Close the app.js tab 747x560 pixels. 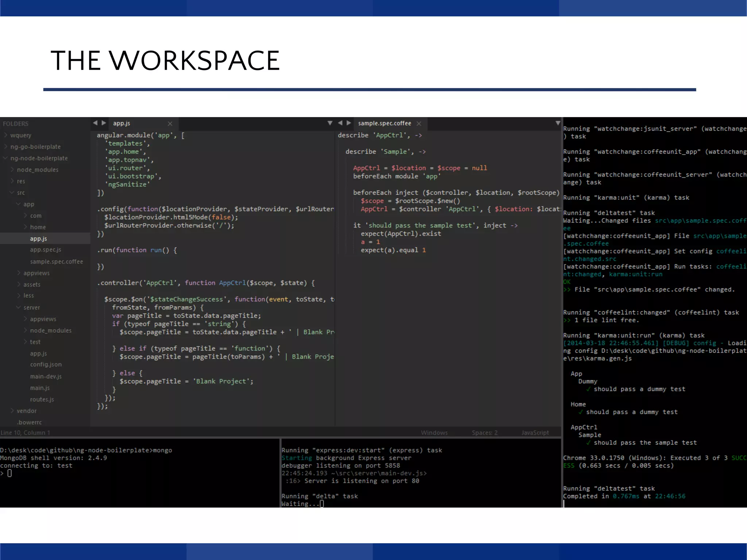pyautogui.click(x=170, y=124)
